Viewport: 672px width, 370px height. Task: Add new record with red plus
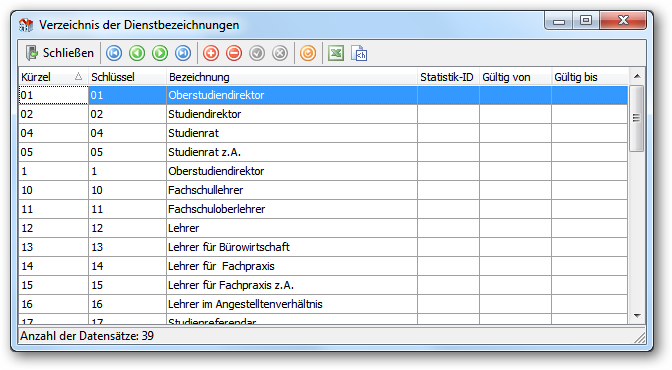tap(211, 53)
